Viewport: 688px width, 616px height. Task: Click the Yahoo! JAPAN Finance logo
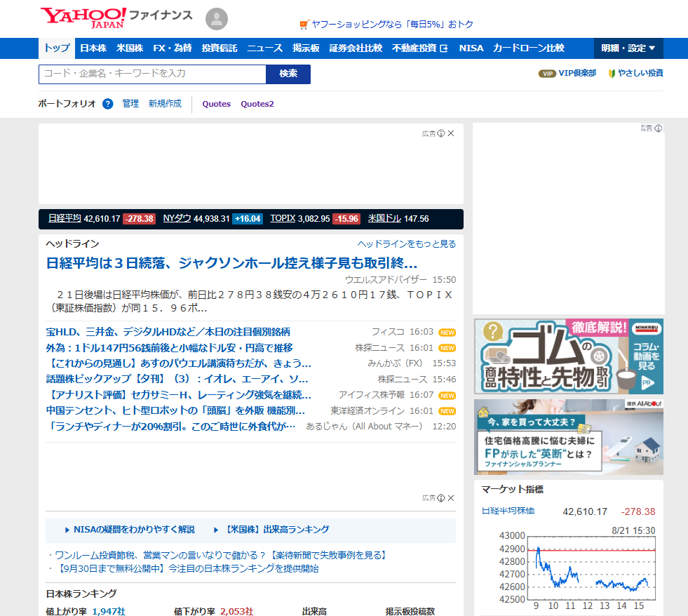pos(116,18)
